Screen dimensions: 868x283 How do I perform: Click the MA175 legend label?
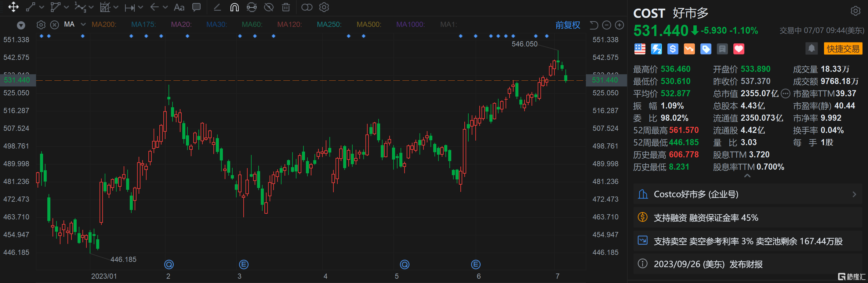pos(143,24)
